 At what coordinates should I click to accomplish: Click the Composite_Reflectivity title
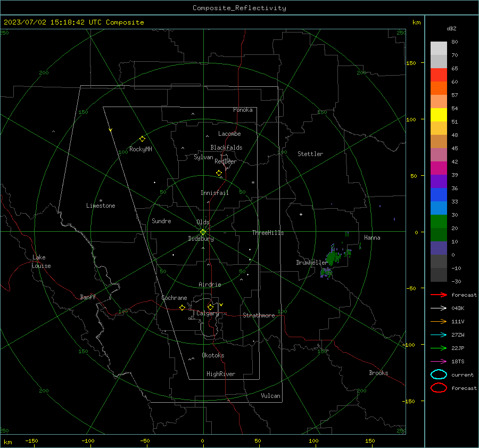point(239,8)
